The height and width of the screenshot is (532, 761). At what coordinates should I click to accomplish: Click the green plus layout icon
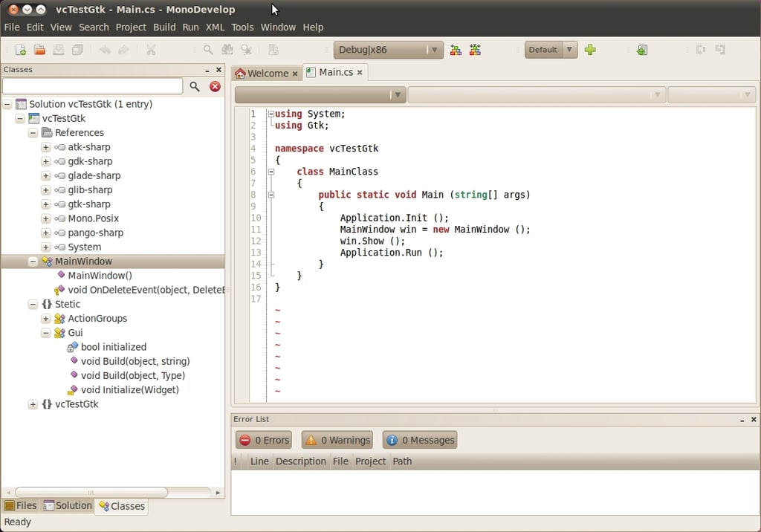coord(590,50)
